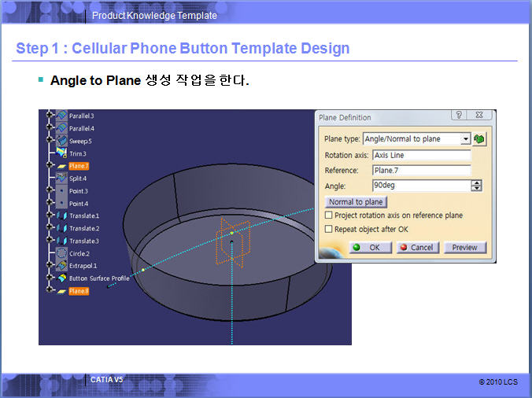This screenshot has height=398, width=532.
Task: Select Plane.8 in the specification tree
Action: click(x=79, y=291)
